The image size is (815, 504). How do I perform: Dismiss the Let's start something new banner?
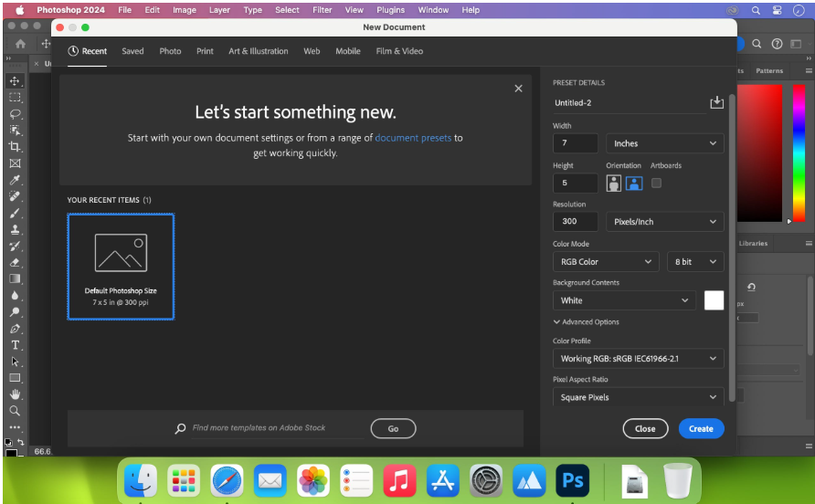(518, 89)
